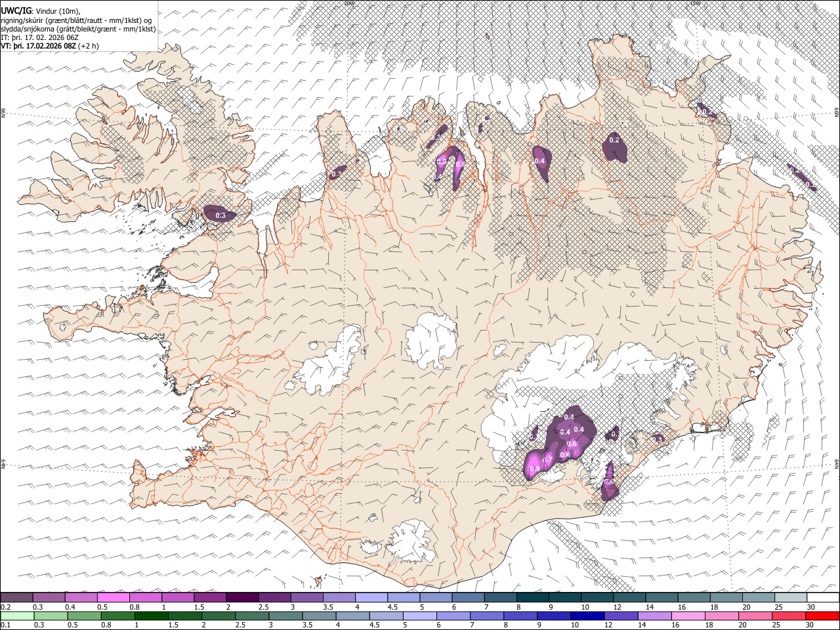Pick the navy rain scale swatch for 10
Image resolution: width=840 pixels, height=630 pixels.
click(588, 616)
